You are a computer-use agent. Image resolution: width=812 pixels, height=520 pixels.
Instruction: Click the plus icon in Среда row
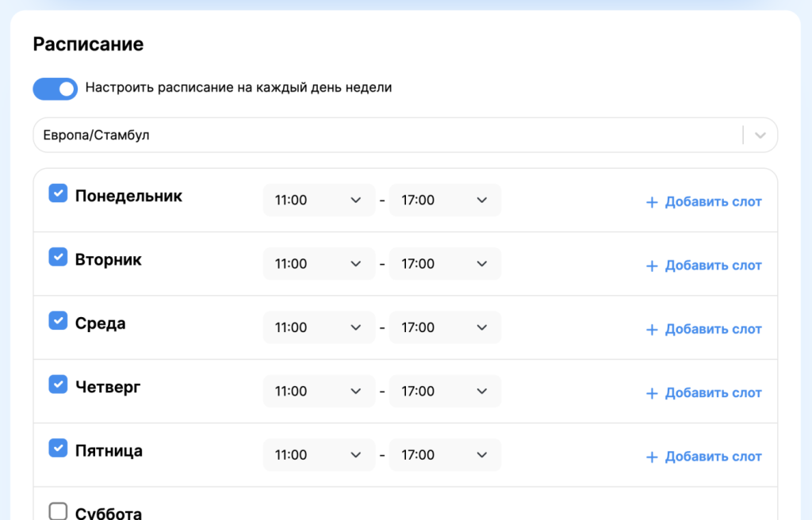point(652,330)
